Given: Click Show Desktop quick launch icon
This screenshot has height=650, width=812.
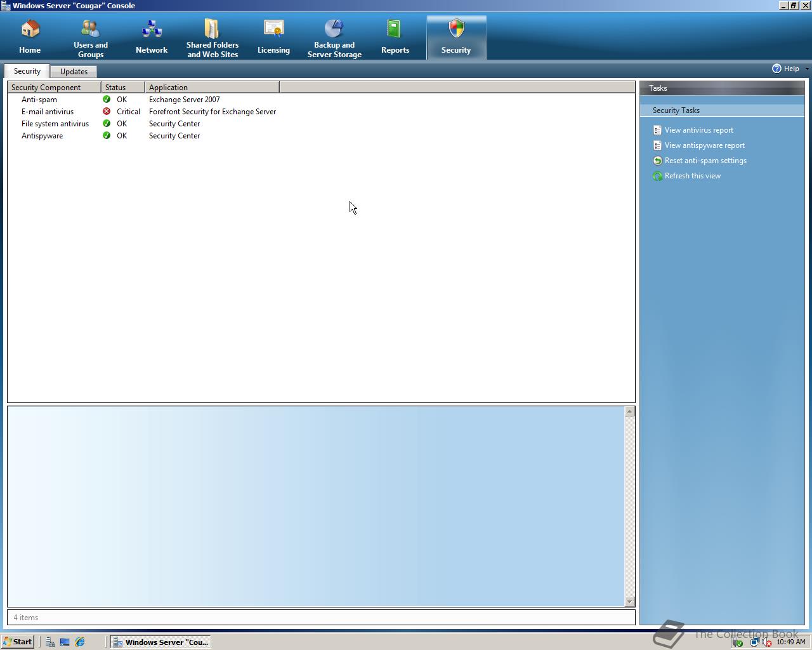Looking at the screenshot, I should coord(65,642).
